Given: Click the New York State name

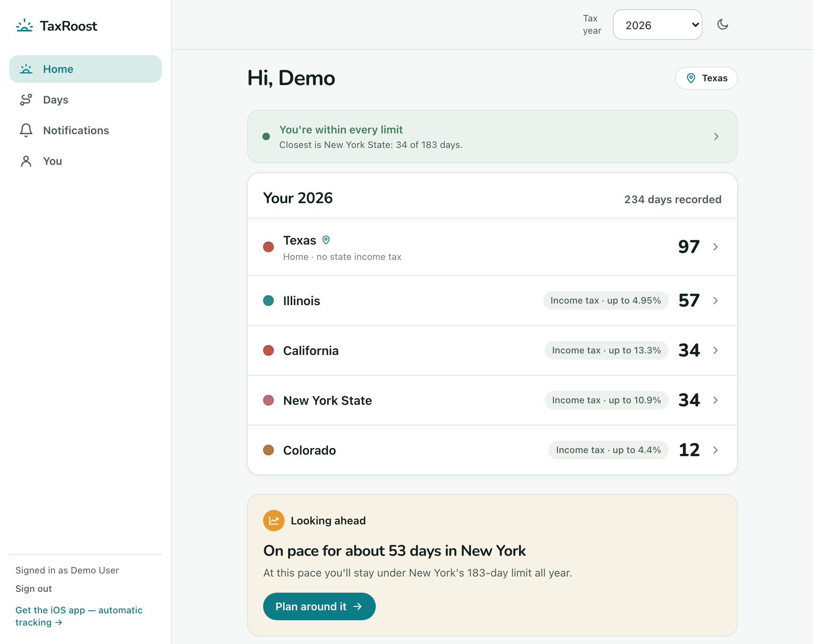Looking at the screenshot, I should [x=328, y=401].
